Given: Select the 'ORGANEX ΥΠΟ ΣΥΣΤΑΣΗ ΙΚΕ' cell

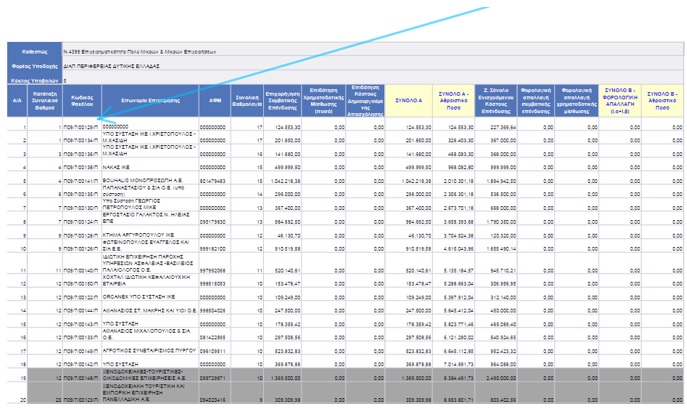Looking at the screenshot, I should coord(146,298).
